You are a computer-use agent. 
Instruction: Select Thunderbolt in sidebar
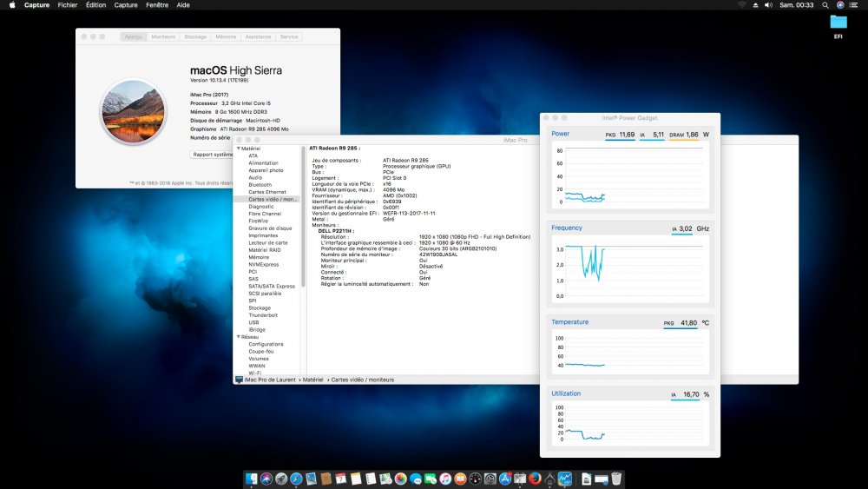click(263, 315)
